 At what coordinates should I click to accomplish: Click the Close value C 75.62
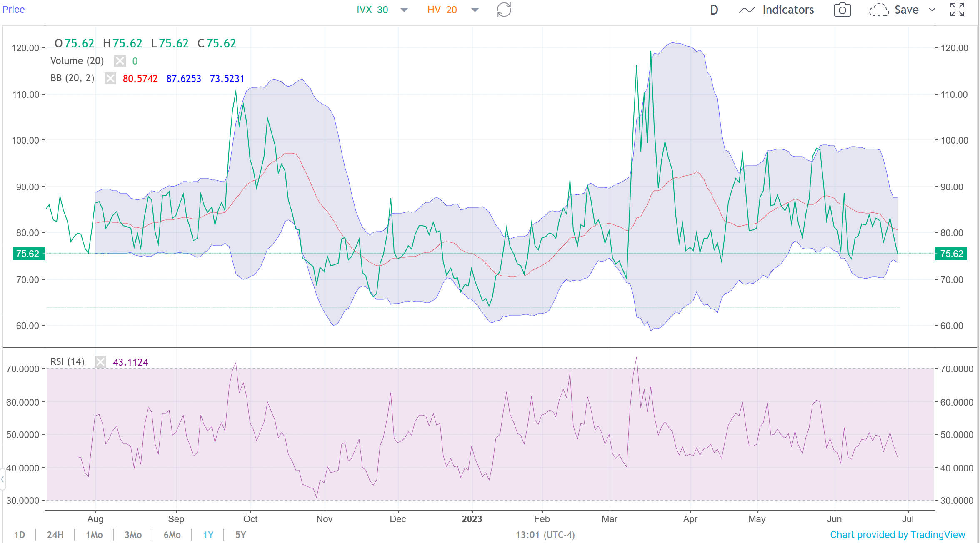tap(217, 43)
